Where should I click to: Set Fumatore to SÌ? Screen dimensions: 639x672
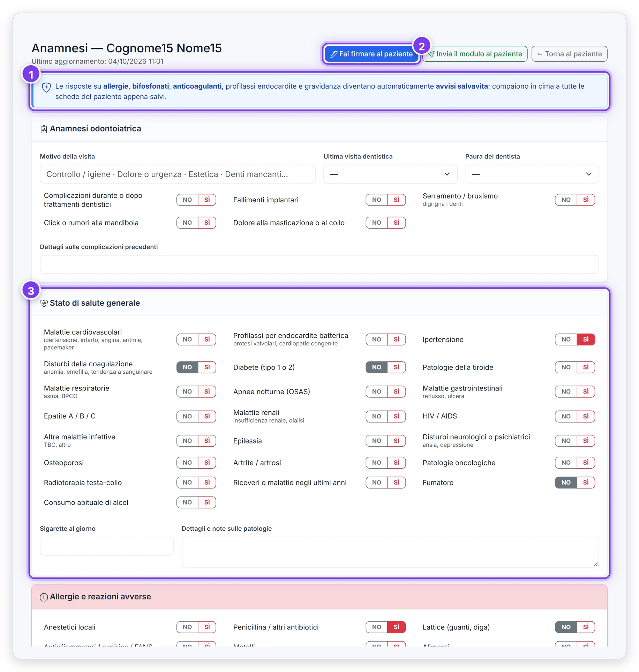coord(586,483)
